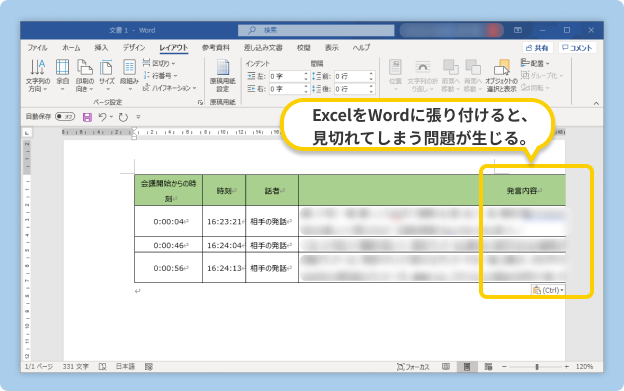
Task: Click the 原稿用紙設定 icon
Action: [x=223, y=75]
